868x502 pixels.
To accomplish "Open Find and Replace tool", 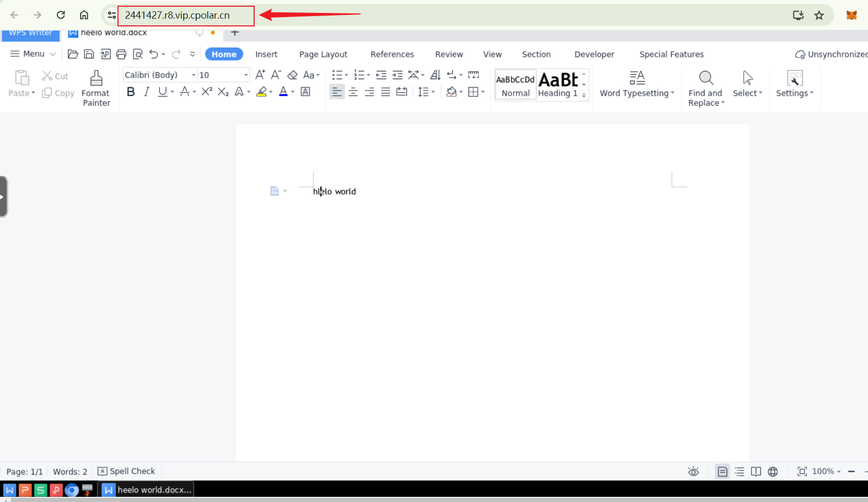I will point(705,88).
